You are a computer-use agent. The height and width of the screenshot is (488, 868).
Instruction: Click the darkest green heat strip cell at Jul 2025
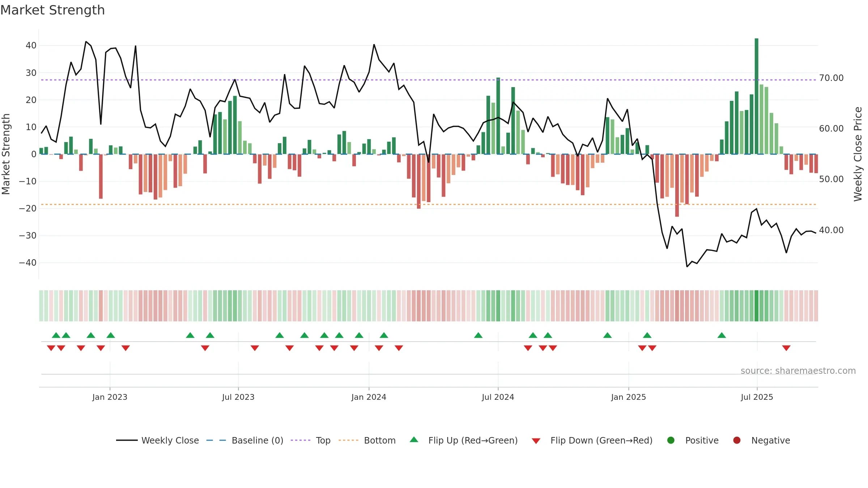pos(757,306)
